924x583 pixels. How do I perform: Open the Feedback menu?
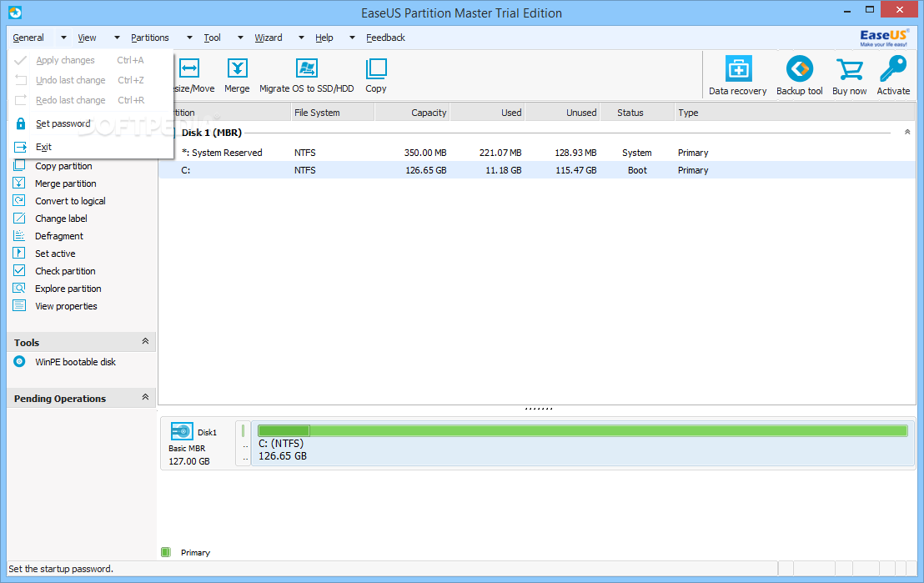(385, 38)
